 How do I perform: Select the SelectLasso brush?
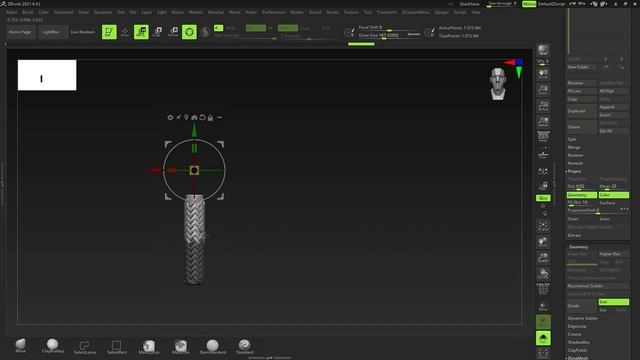tap(84, 347)
